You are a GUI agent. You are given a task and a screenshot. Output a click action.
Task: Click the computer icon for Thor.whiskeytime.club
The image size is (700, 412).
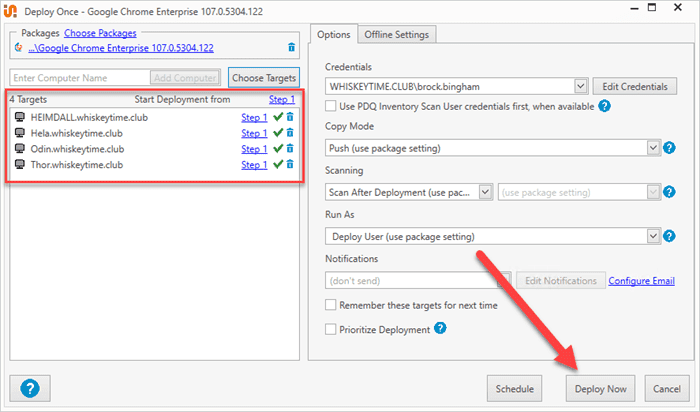[x=20, y=164]
